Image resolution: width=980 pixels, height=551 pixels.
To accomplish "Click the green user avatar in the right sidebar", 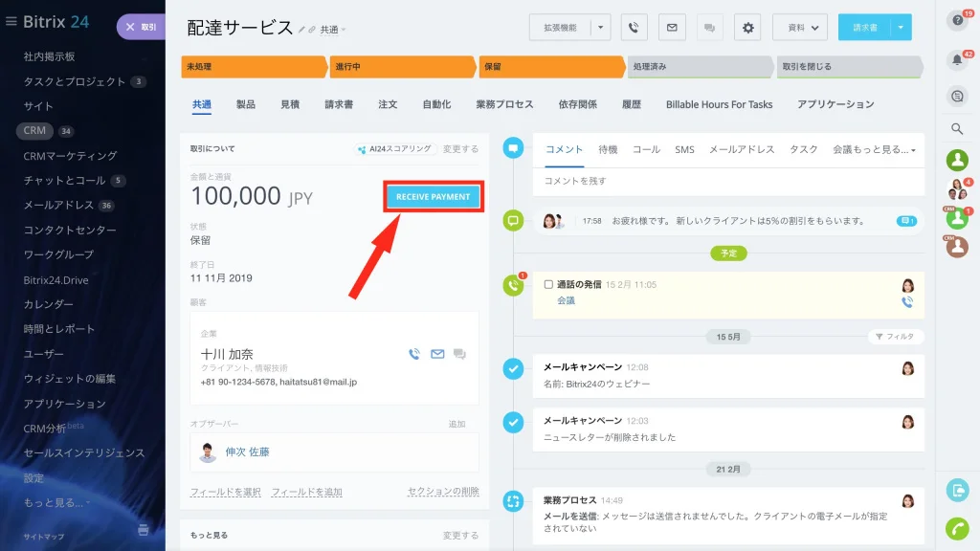I will [957, 160].
